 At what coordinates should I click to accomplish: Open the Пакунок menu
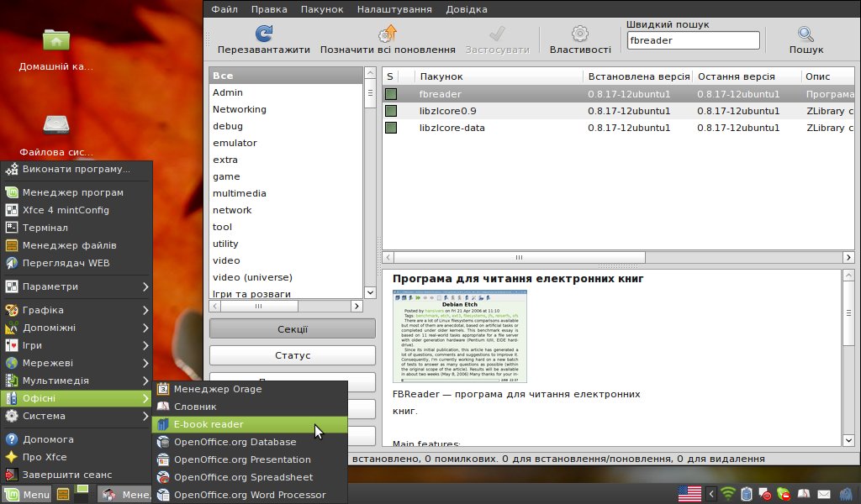point(322,9)
